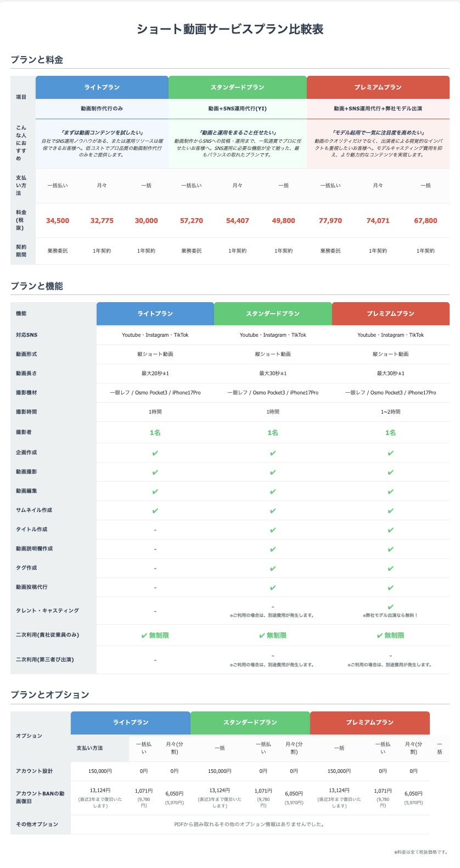Screen dimensions: 460x868
Task: Select スタンダードプラン checkmark in タイトル作成 row
Action: pyautogui.click(x=273, y=530)
